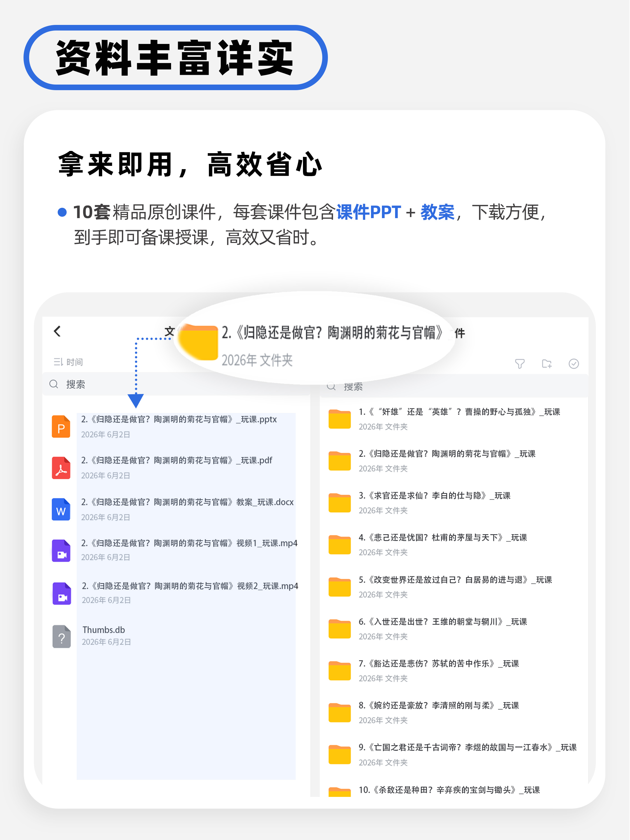This screenshot has width=630, height=840.
Task: Select the Thumbs.db file name
Action: [x=104, y=630]
